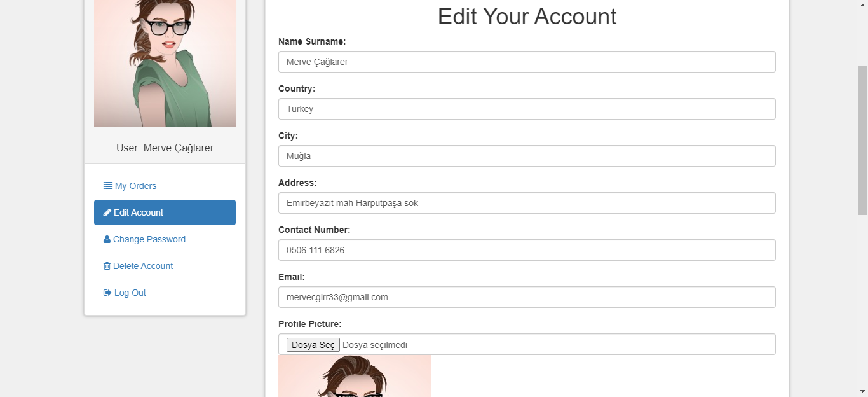Click the list icon beside My Orders
The height and width of the screenshot is (397, 868).
click(x=107, y=185)
